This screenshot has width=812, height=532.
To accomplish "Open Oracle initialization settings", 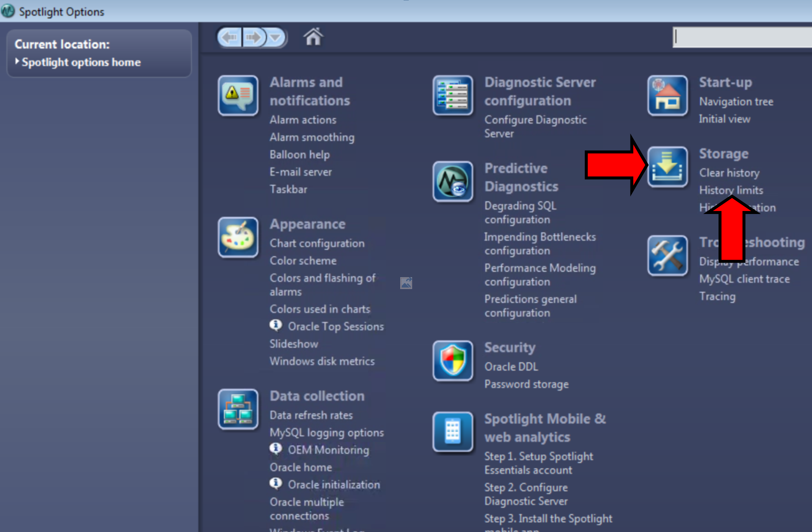I will pos(334,485).
